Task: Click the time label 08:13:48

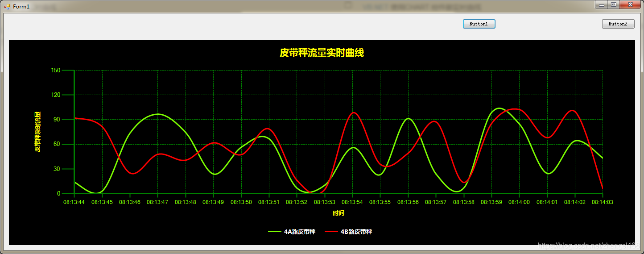Action: [186, 202]
